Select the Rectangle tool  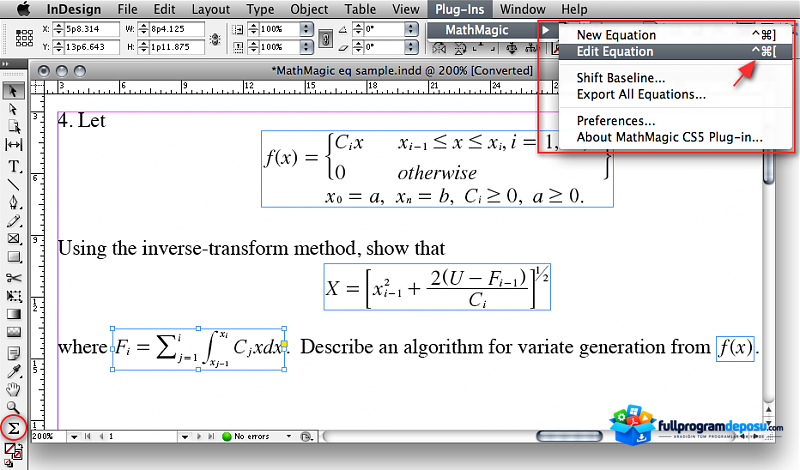[14, 257]
